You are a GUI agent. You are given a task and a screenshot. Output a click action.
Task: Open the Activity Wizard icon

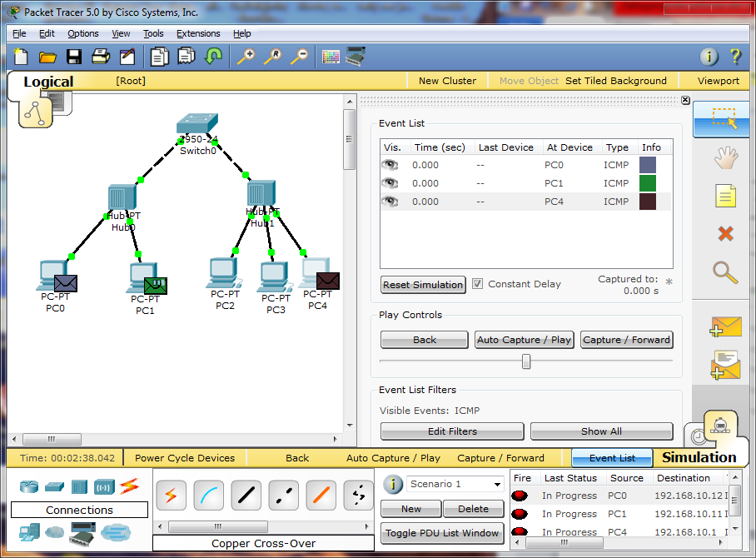[x=127, y=57]
